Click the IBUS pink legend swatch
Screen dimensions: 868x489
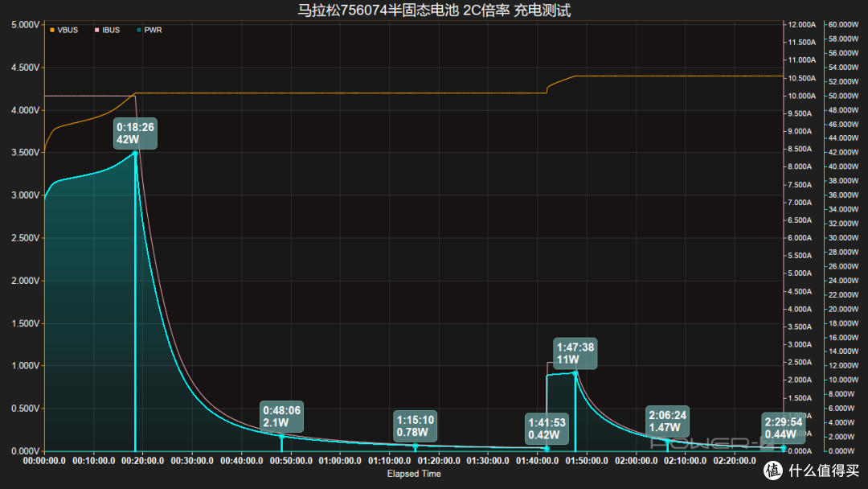click(97, 30)
